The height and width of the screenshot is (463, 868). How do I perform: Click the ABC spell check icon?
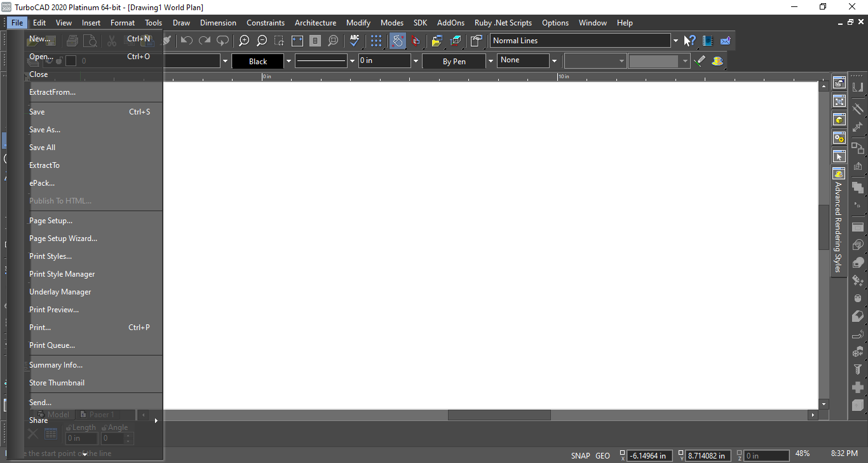coord(355,41)
